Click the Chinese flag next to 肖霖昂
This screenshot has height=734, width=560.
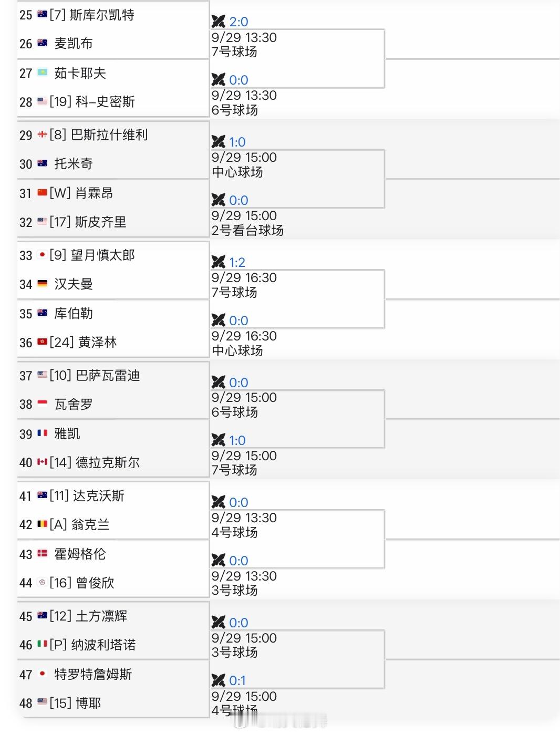coord(43,193)
